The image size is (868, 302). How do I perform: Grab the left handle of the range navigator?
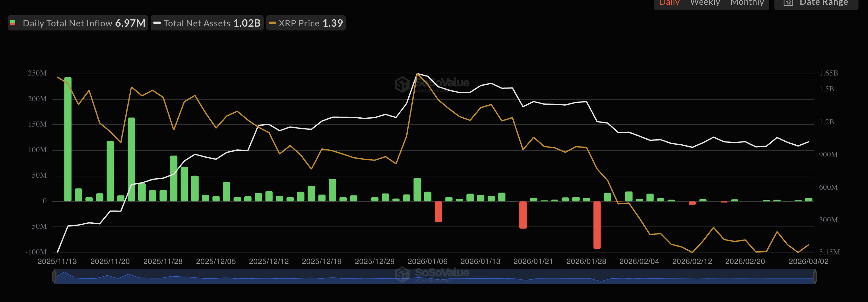pos(54,276)
